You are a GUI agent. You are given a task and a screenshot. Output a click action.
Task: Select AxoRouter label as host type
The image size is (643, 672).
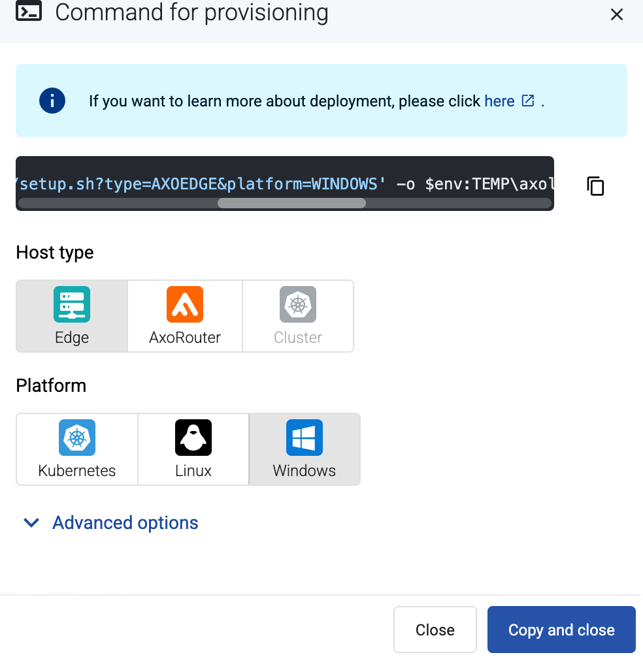[x=185, y=338]
